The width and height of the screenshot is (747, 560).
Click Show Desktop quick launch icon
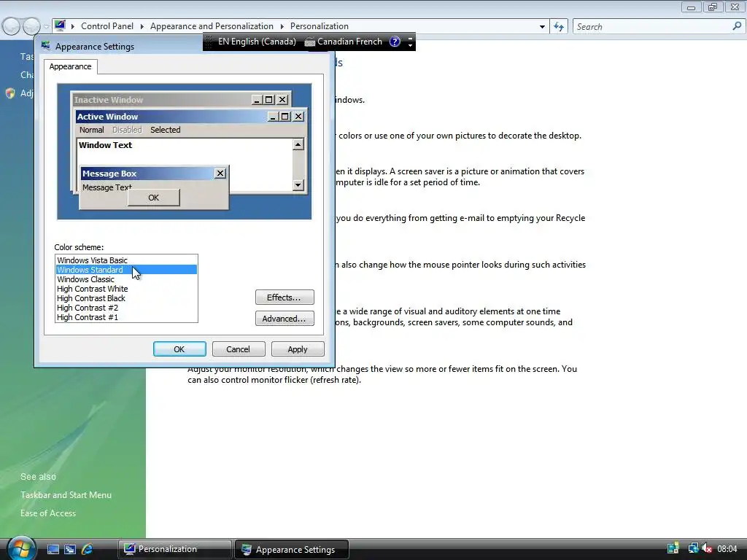pos(53,549)
